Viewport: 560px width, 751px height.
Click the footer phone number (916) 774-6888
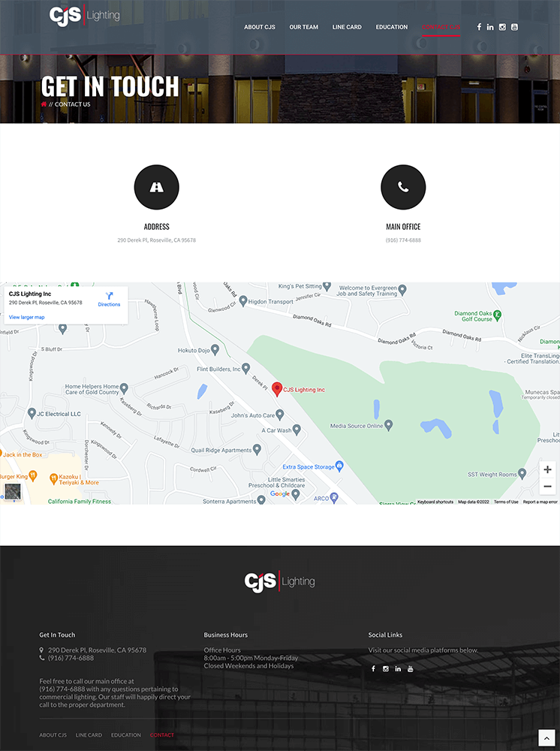(71, 658)
